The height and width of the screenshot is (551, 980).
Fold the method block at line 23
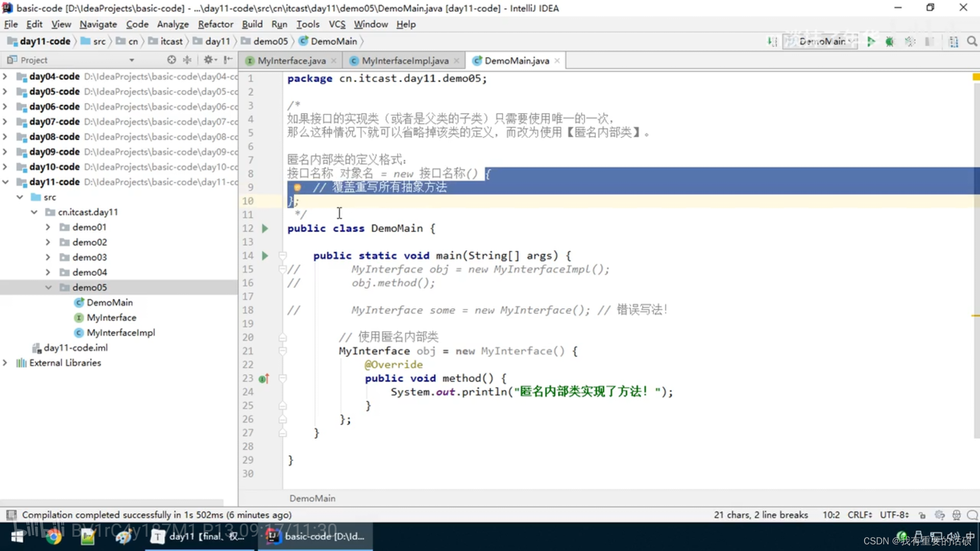click(x=282, y=379)
